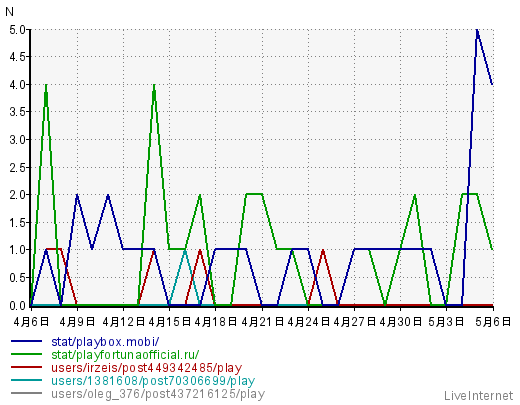Click the 5.0 y-axis value label

17,30
